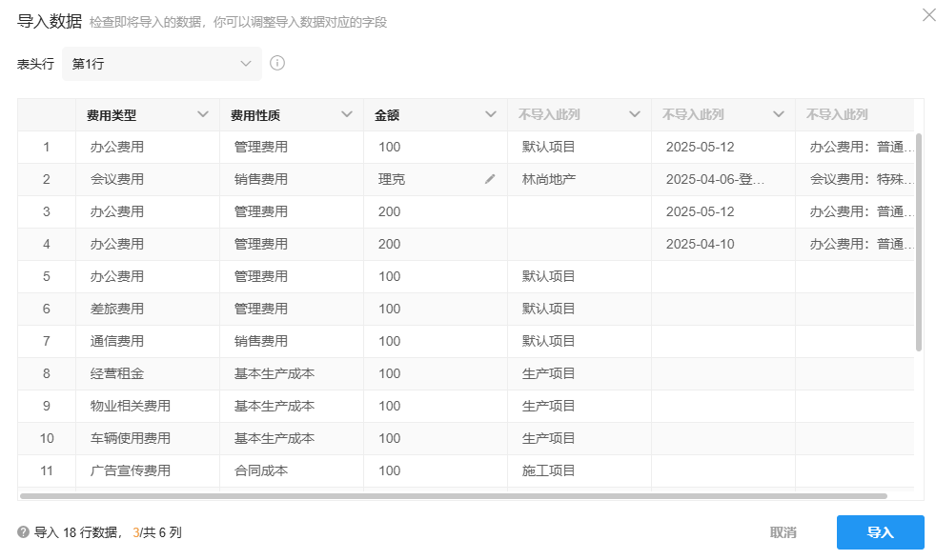Click row number 5 in the table
Viewport: 936px width, 560px height.
[46, 276]
